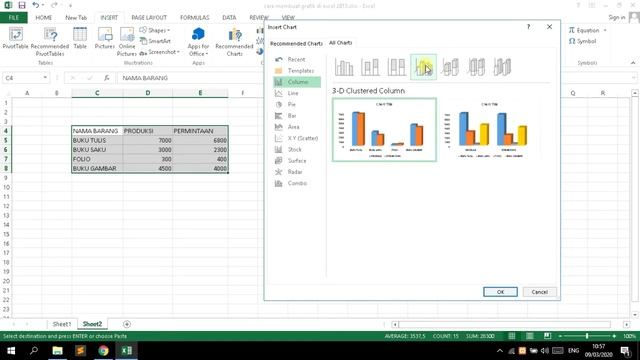Click Insert Function fx button
This screenshot has height=360, width=640.
107,78
